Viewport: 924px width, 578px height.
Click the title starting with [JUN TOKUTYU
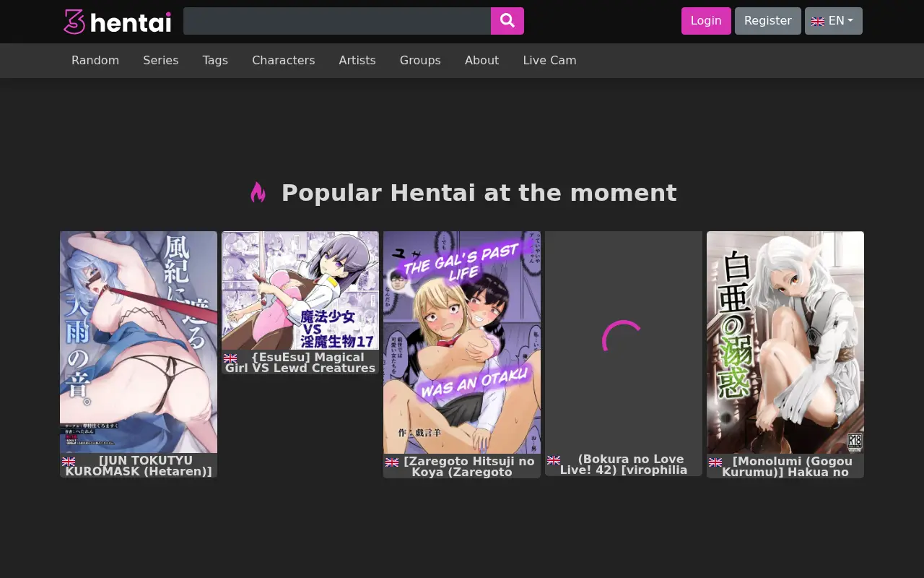coord(139,466)
